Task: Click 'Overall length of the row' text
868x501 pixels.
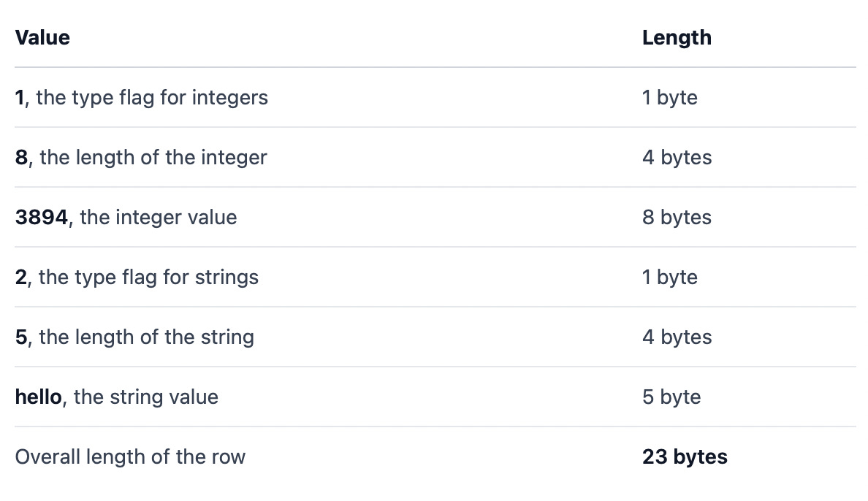Action: pyautogui.click(x=130, y=456)
